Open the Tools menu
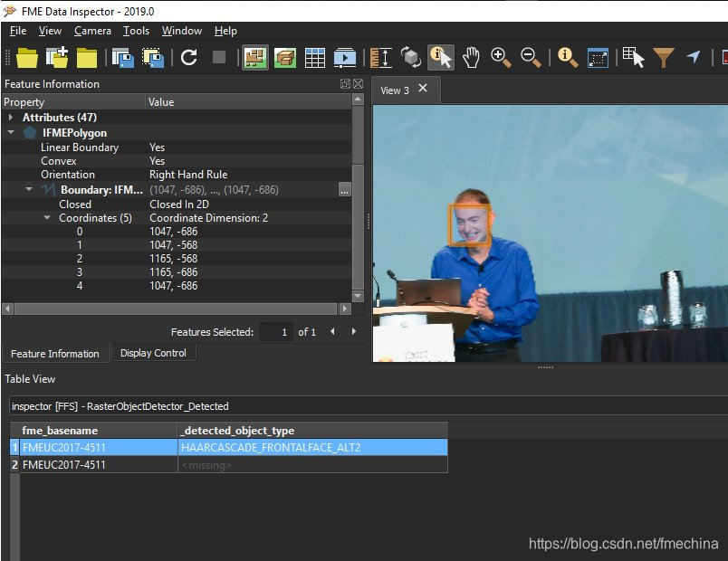728x561 pixels. pyautogui.click(x=136, y=31)
